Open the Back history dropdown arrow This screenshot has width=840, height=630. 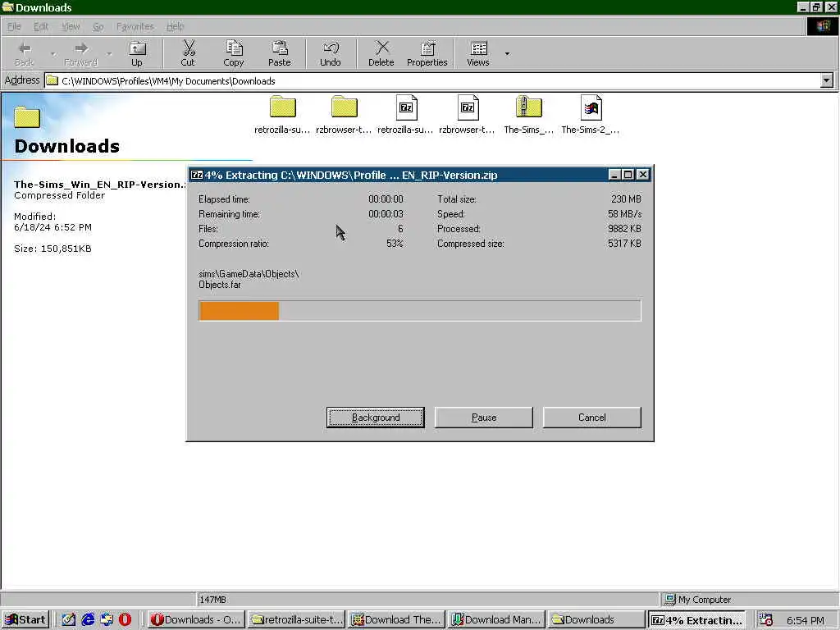click(x=52, y=53)
